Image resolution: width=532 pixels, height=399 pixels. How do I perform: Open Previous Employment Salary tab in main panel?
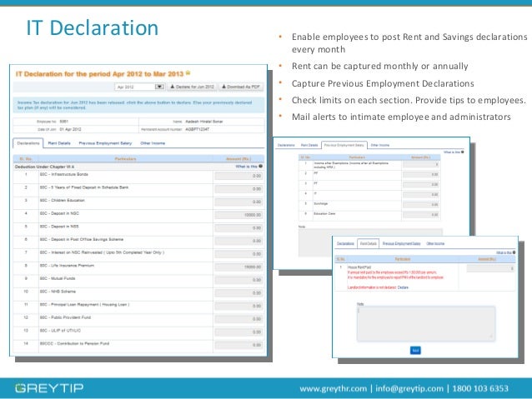[x=105, y=143]
